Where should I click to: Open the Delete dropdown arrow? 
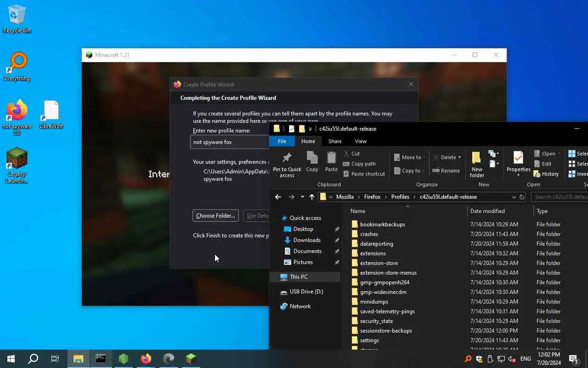[459, 157]
